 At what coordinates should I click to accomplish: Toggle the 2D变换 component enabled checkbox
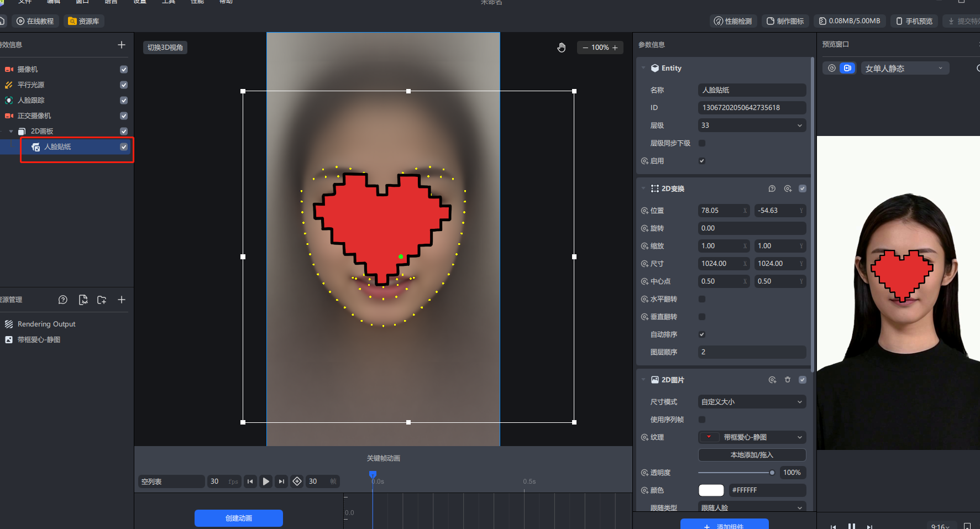[x=803, y=188]
